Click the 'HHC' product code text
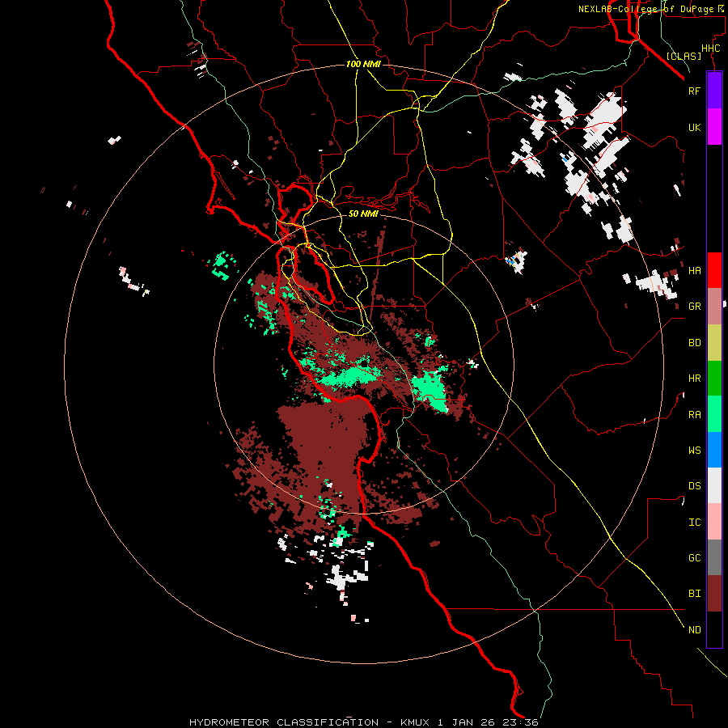 [x=710, y=49]
